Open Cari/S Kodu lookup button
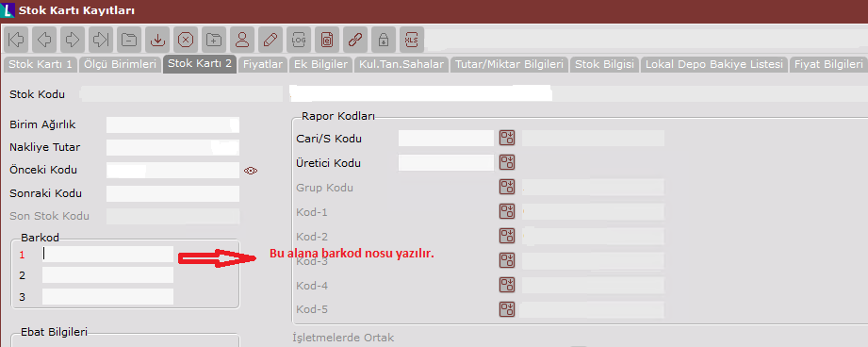The image size is (868, 347). (507, 138)
